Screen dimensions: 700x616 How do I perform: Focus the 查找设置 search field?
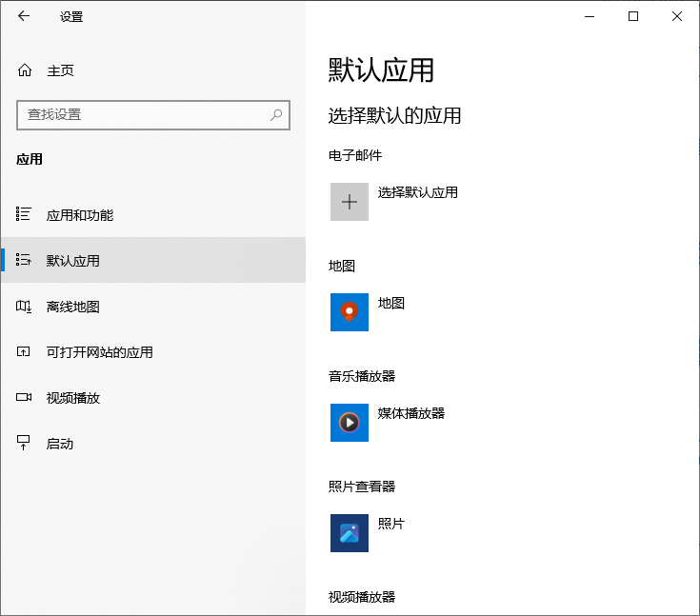(x=153, y=115)
